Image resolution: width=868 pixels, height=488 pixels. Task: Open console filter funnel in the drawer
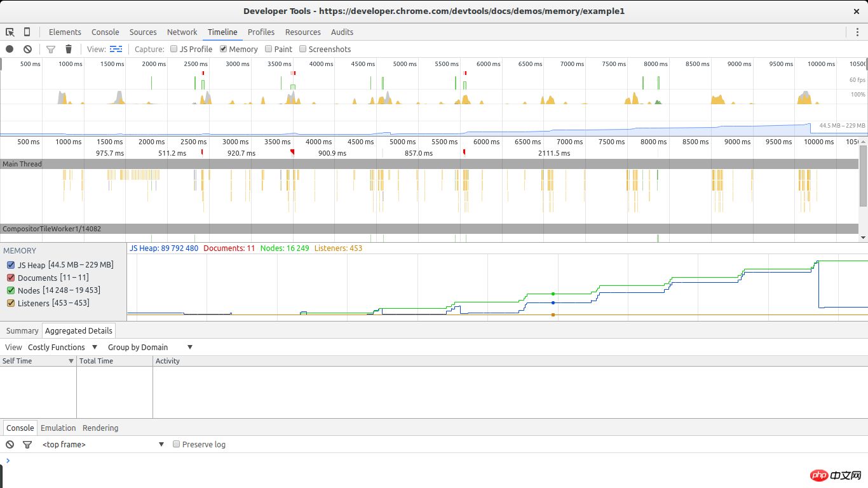[27, 444]
